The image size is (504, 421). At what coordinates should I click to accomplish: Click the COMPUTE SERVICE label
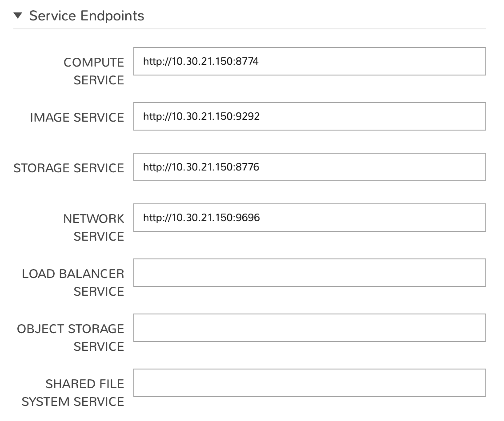[94, 71]
